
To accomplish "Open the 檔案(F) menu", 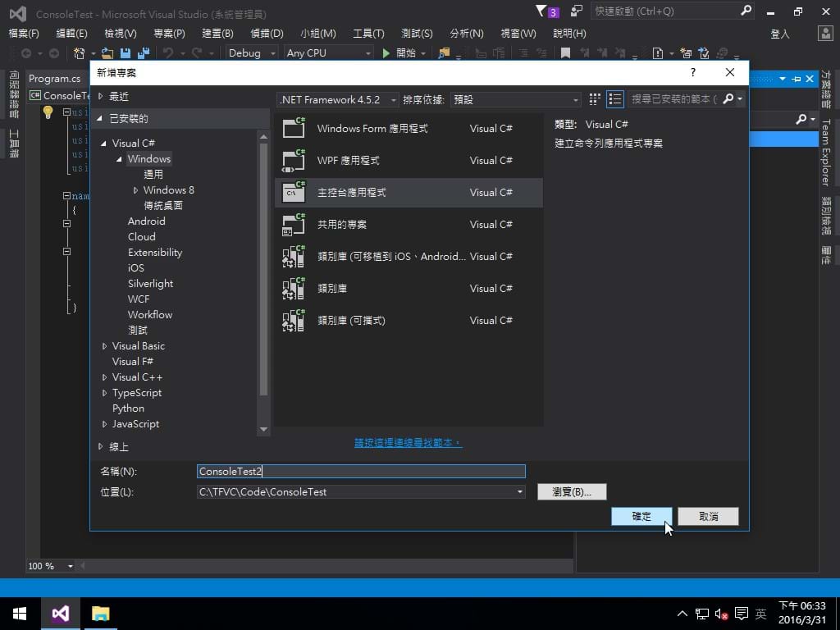I will (24, 33).
